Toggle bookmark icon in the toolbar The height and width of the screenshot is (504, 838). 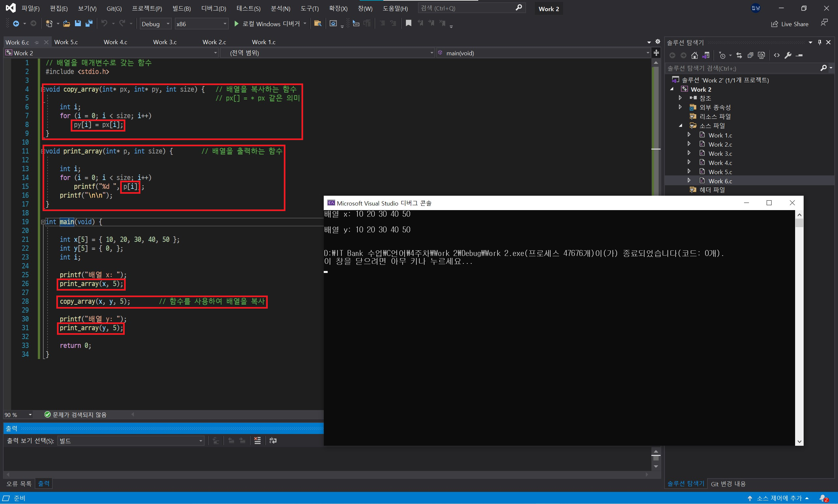coord(408,23)
